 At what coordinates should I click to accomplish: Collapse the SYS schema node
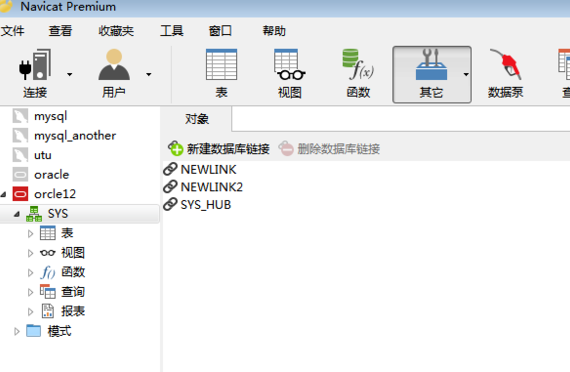(x=17, y=214)
